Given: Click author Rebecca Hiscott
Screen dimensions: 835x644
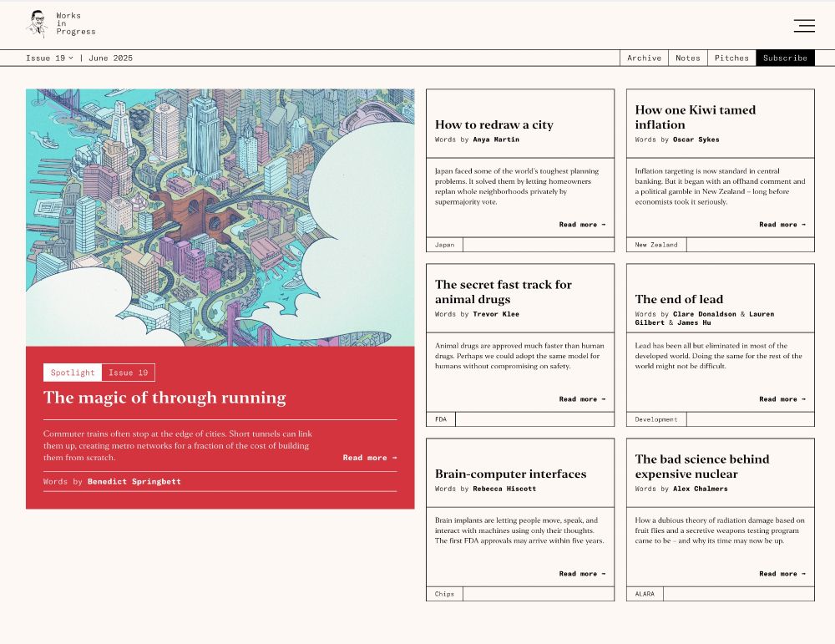Looking at the screenshot, I should coord(504,489).
